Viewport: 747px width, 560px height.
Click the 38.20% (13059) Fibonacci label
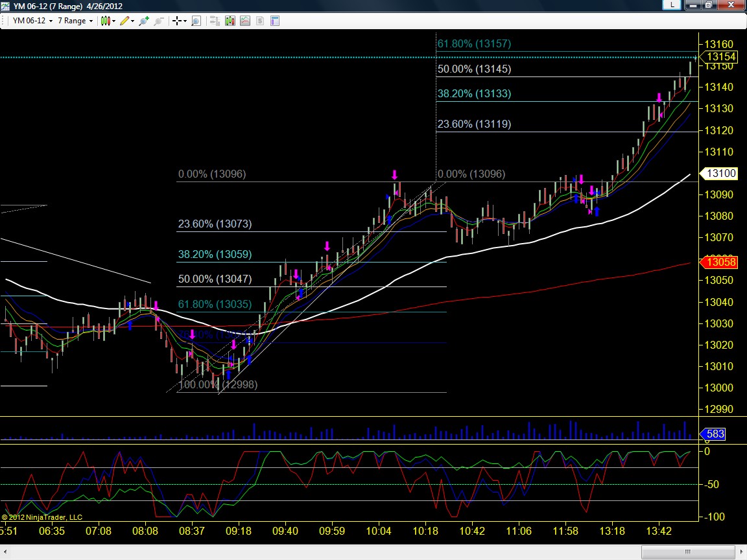coord(215,254)
